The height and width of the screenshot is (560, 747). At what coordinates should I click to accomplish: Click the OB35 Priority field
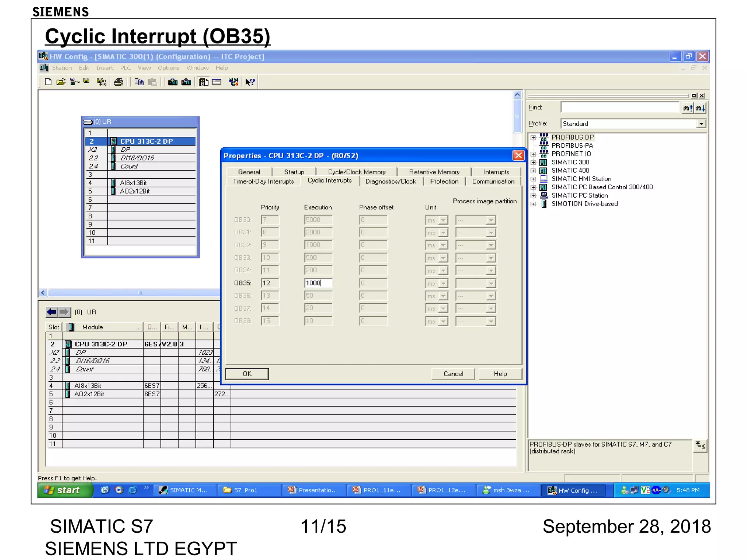point(270,283)
